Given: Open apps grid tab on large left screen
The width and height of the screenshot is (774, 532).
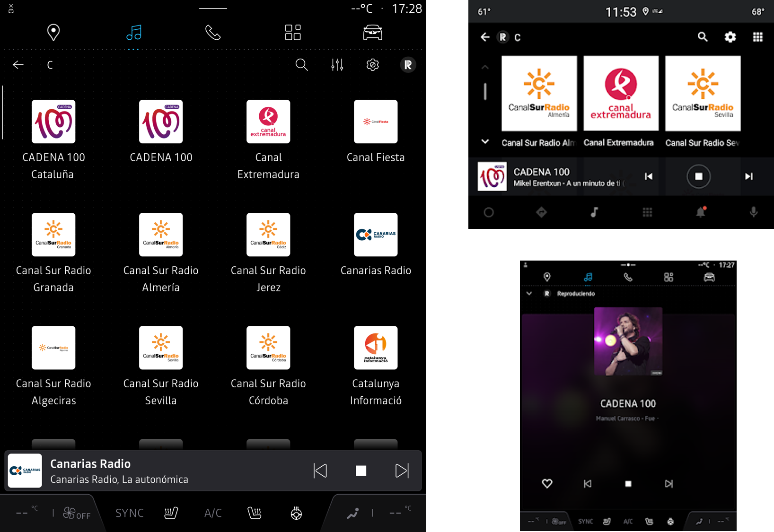Looking at the screenshot, I should (293, 32).
